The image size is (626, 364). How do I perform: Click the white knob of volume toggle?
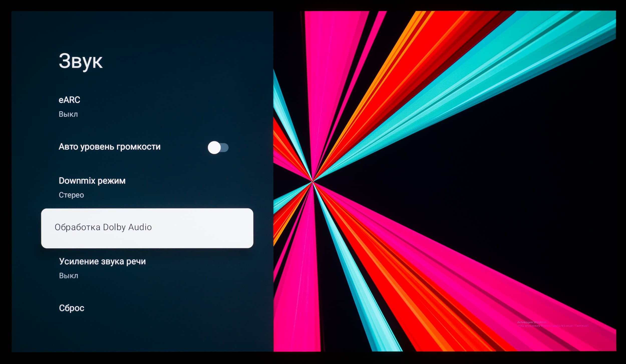pos(214,148)
